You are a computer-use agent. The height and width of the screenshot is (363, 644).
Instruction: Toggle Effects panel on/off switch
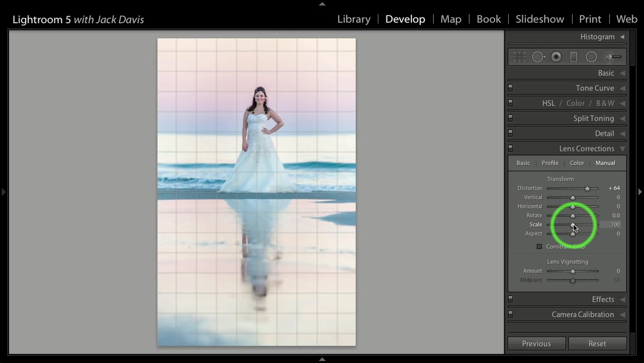tap(510, 299)
